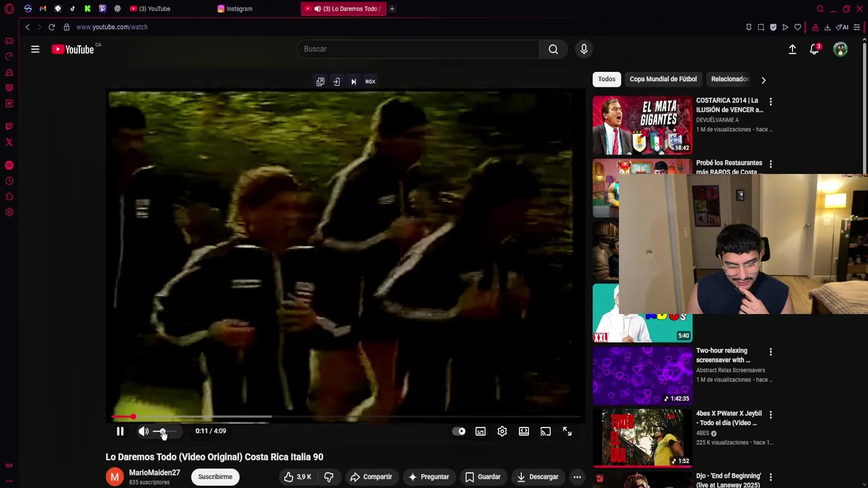Toggle the autoplay switch in player

point(459,431)
